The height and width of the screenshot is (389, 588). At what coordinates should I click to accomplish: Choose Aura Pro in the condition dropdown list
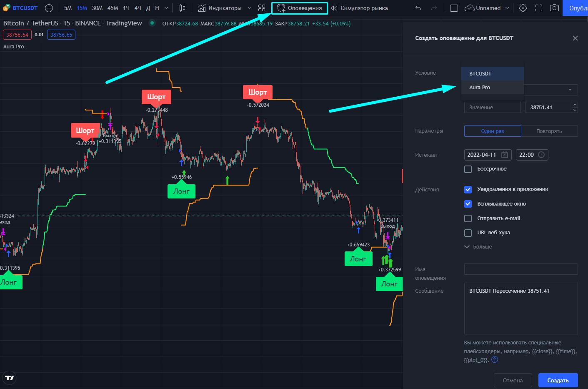click(x=493, y=87)
